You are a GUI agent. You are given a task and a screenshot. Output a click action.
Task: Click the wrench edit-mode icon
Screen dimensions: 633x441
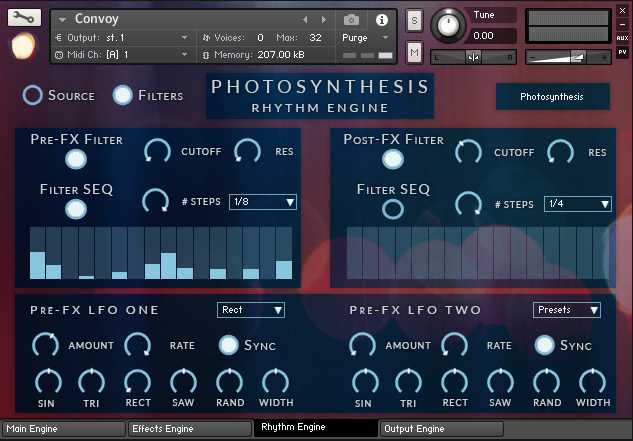tap(22, 17)
